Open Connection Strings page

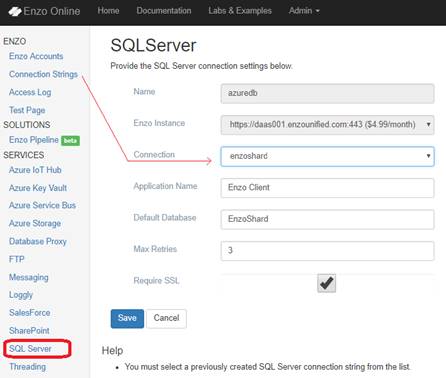43,74
